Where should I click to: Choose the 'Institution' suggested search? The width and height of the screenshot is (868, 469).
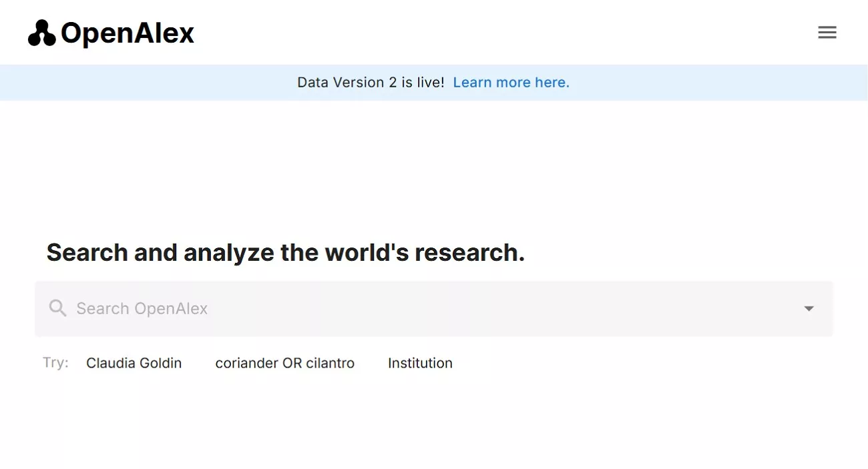tap(420, 363)
